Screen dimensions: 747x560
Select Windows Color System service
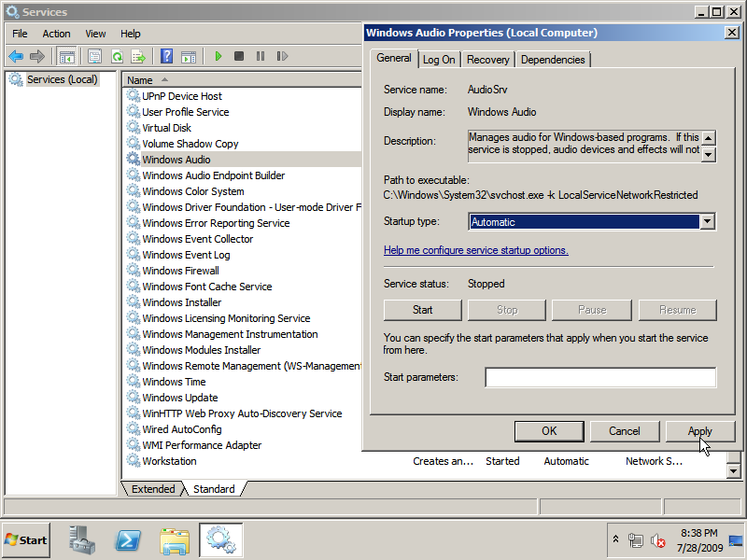(193, 191)
